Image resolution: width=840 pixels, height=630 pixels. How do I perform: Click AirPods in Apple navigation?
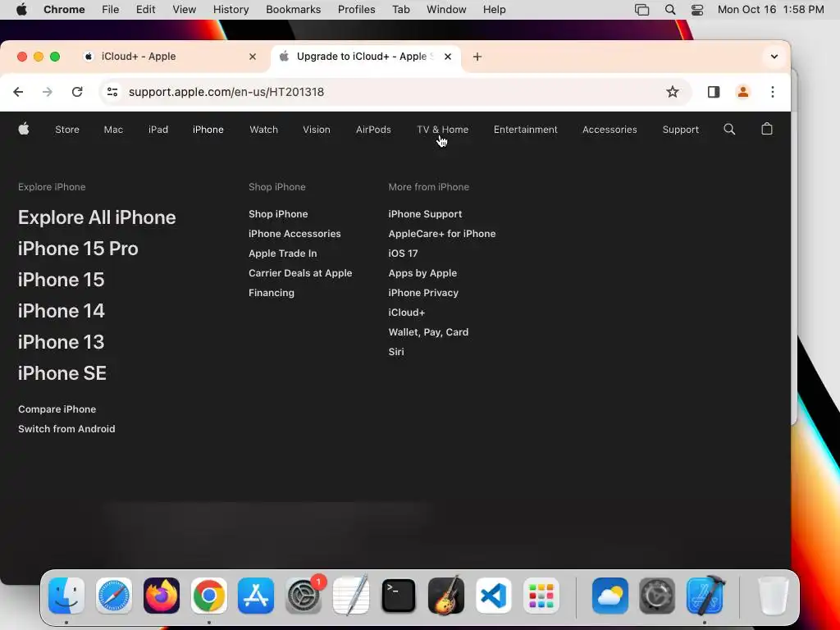coord(373,130)
